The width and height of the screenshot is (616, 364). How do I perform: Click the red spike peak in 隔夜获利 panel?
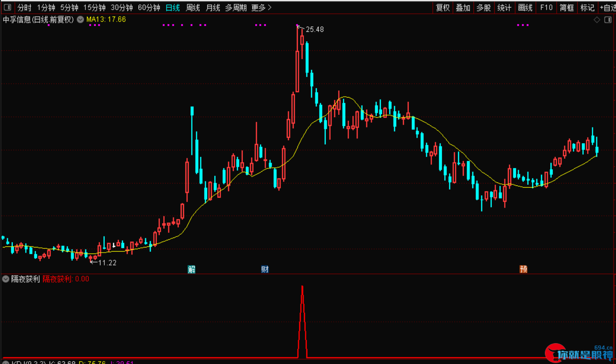tap(302, 287)
